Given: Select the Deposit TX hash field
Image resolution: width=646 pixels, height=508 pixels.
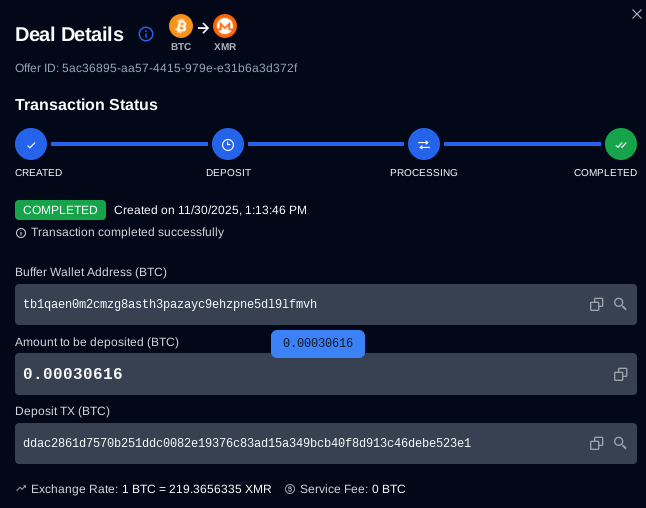Looking at the screenshot, I should tap(300, 443).
